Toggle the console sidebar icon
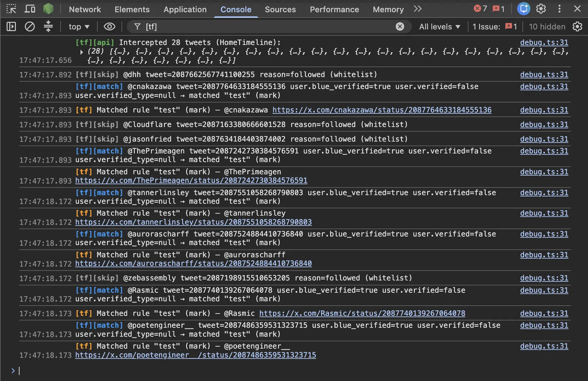 pyautogui.click(x=11, y=26)
